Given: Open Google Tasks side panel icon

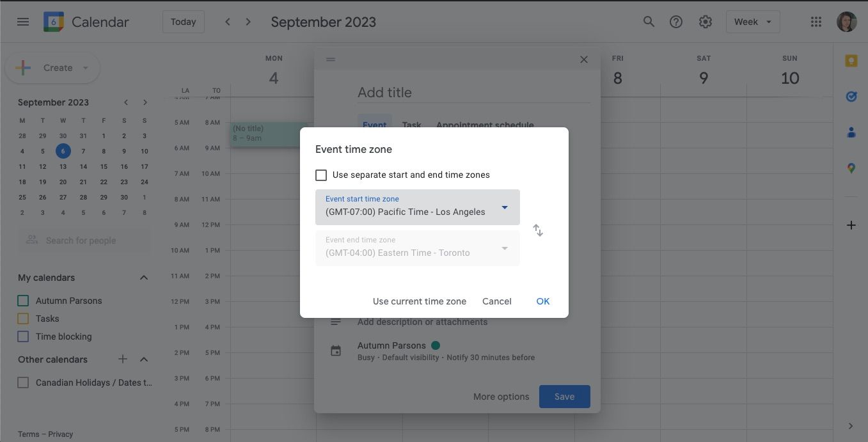Looking at the screenshot, I should [x=851, y=97].
